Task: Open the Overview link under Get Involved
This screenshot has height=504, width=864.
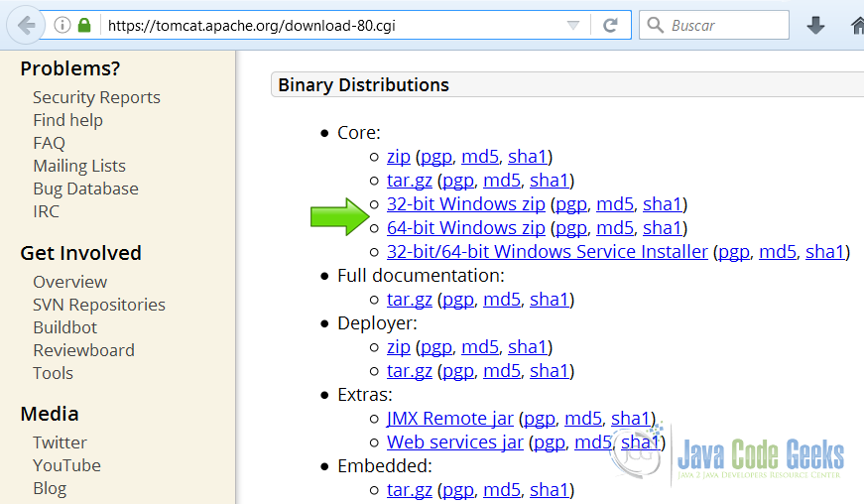Action: (x=70, y=282)
